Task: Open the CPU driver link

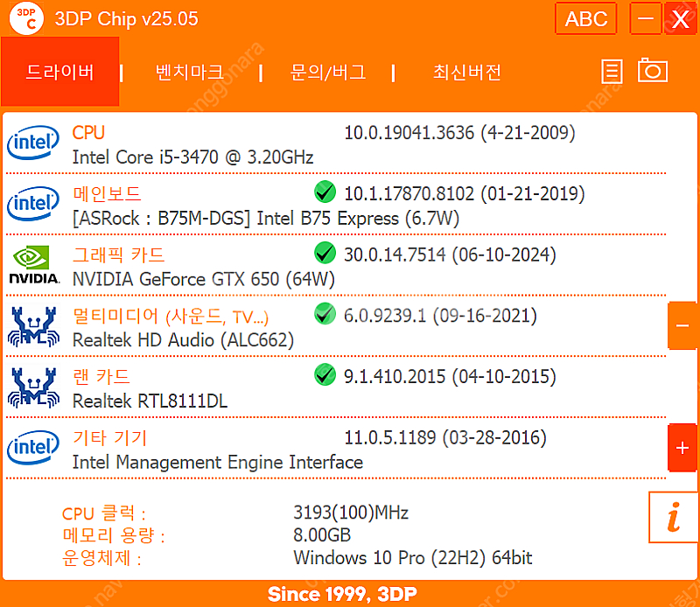Action: pyautogui.click(x=88, y=133)
